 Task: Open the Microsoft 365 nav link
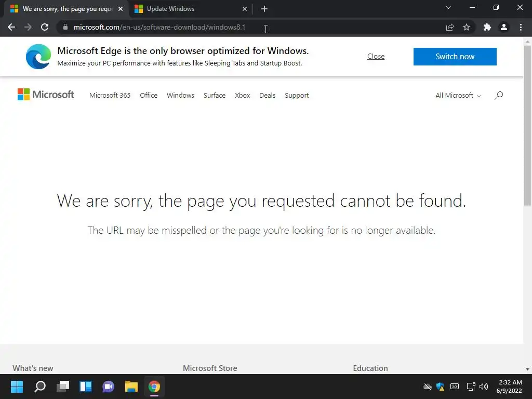click(110, 96)
